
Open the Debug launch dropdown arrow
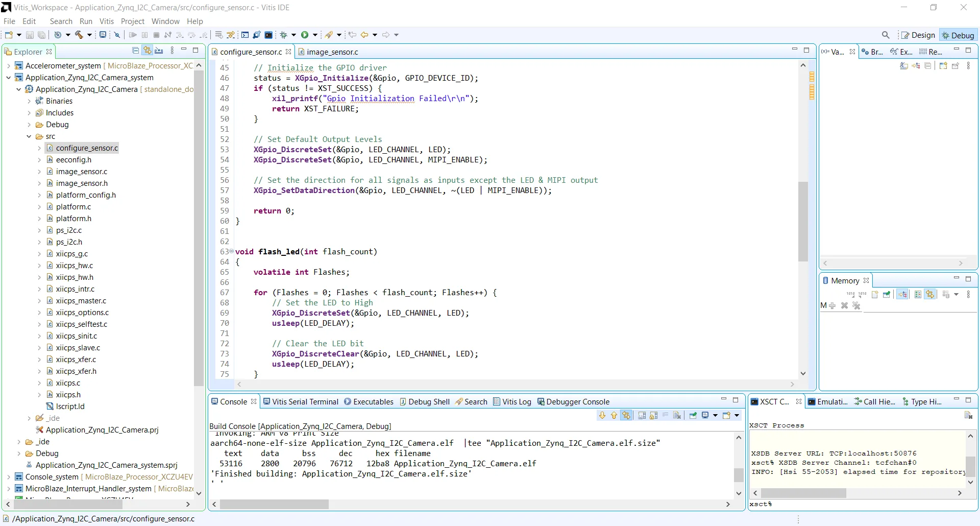(293, 35)
